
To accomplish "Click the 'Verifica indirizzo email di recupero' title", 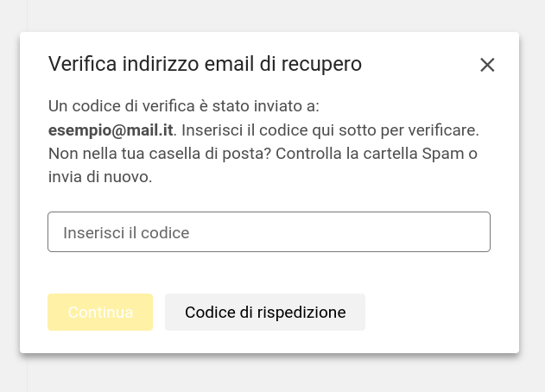I will click(x=205, y=64).
